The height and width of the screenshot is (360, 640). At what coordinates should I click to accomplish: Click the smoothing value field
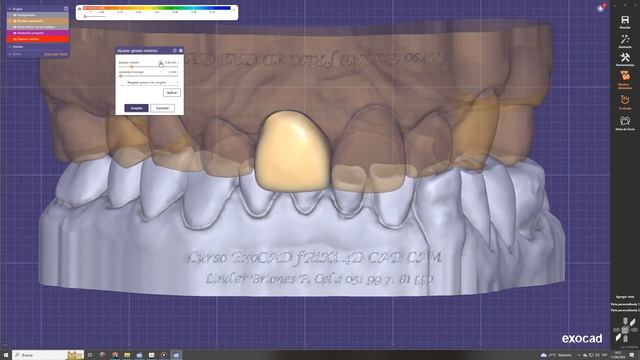(173, 72)
